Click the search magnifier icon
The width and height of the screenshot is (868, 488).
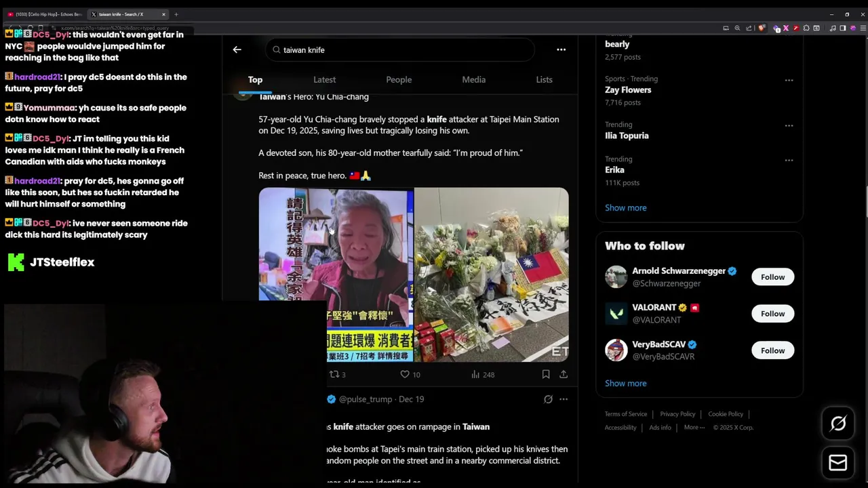tap(276, 50)
